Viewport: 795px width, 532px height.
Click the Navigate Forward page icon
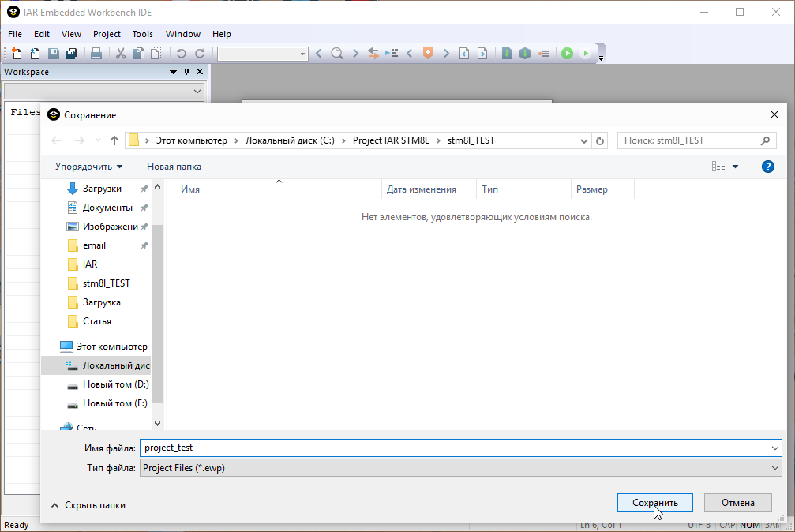[x=482, y=53]
